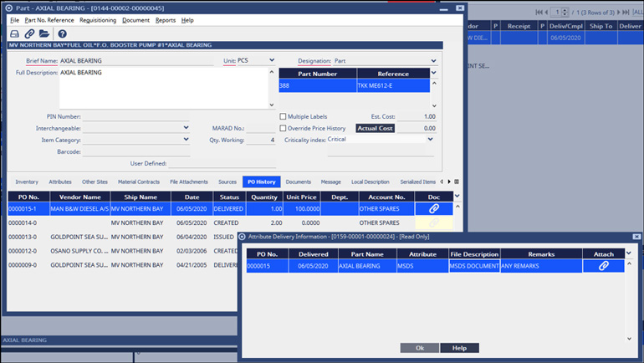Image resolution: width=644 pixels, height=363 pixels.
Task: Click the Help button in delivery dialog
Action: tap(459, 348)
